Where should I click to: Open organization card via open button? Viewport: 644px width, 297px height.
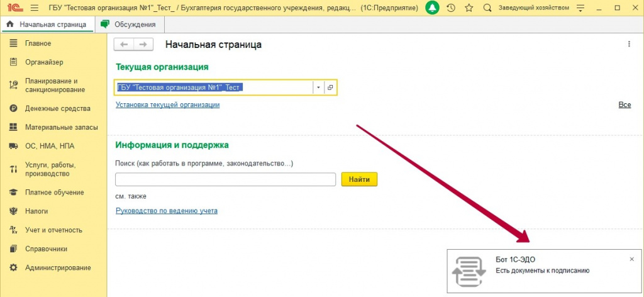(330, 87)
